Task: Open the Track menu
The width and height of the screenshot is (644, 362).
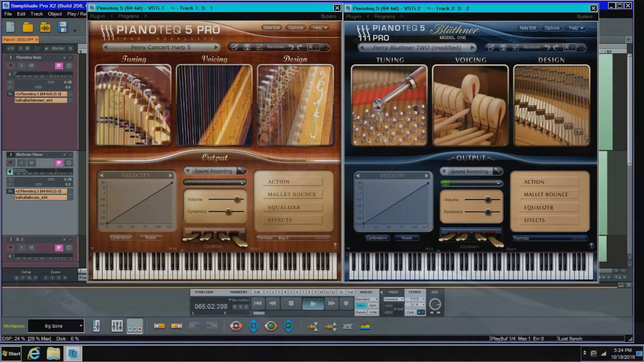Action: click(37, 14)
